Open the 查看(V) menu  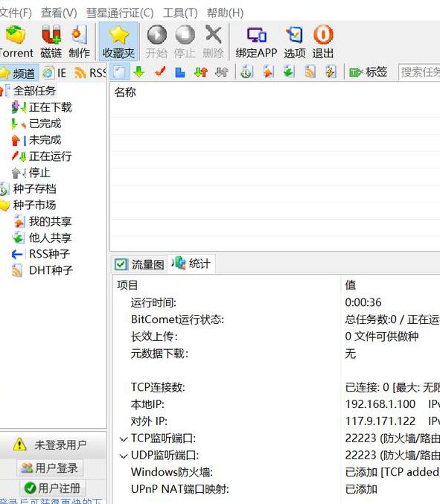click(59, 13)
